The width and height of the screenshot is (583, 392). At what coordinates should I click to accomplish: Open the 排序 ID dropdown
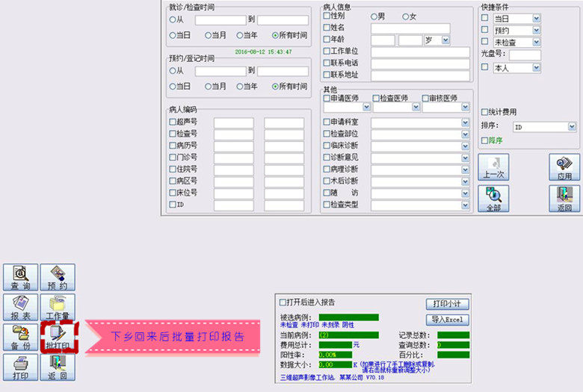point(573,127)
